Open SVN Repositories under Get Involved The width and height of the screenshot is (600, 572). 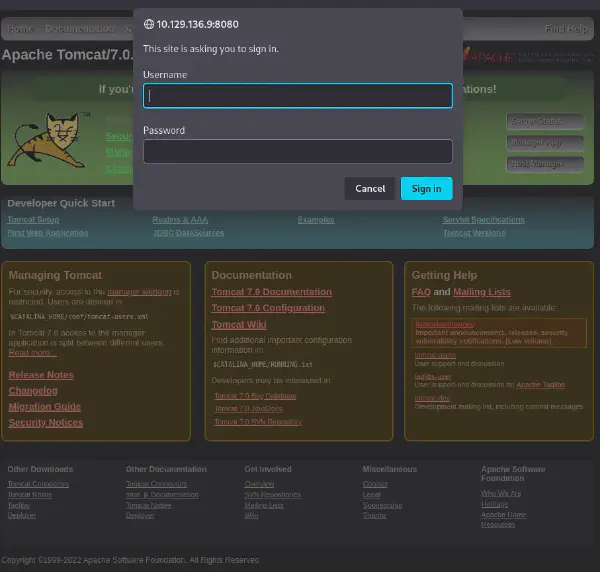[272, 495]
